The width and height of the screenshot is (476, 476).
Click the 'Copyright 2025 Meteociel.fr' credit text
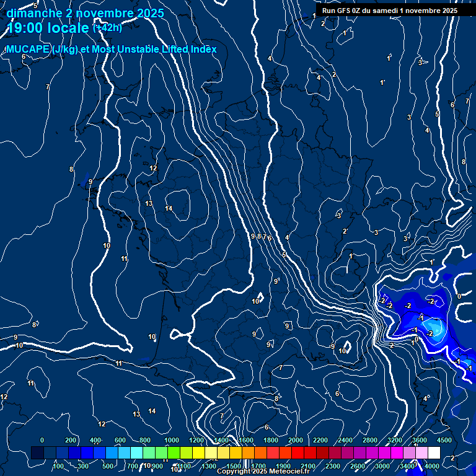pos(263,471)
